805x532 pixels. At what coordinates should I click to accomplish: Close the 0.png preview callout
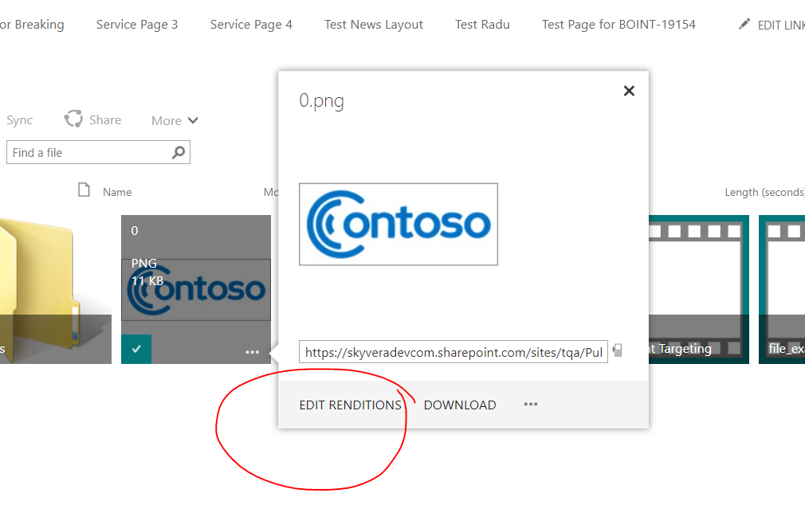[629, 91]
